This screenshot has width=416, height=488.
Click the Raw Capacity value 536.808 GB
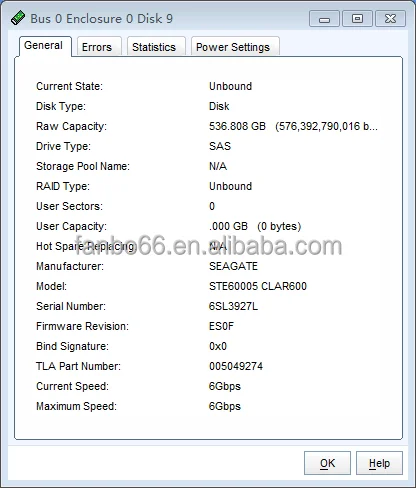pos(237,126)
